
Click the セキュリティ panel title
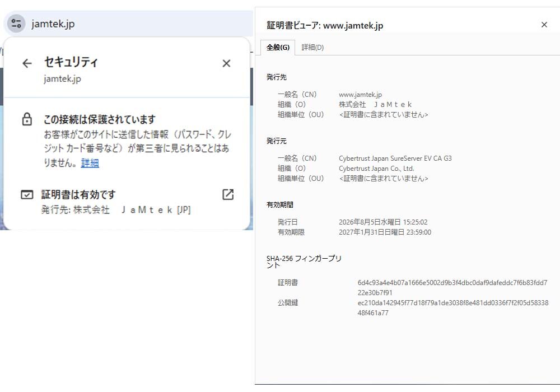point(71,62)
